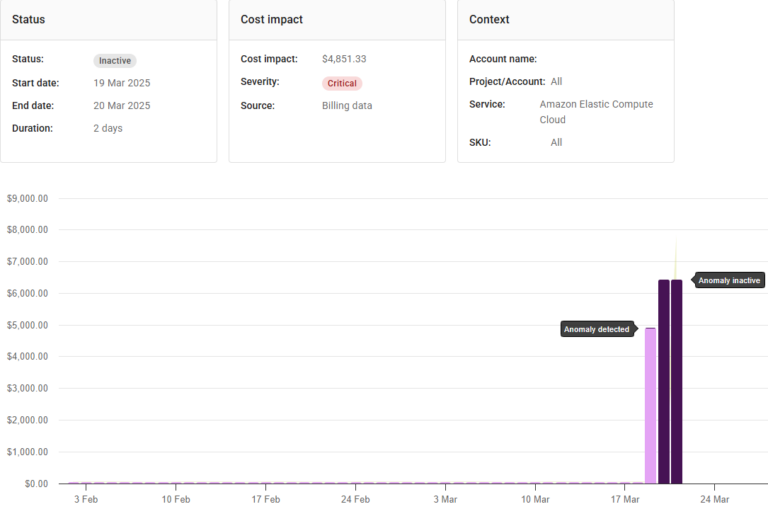
Task: Click the 3 Feb x-axis label
Action: pyautogui.click(x=86, y=499)
